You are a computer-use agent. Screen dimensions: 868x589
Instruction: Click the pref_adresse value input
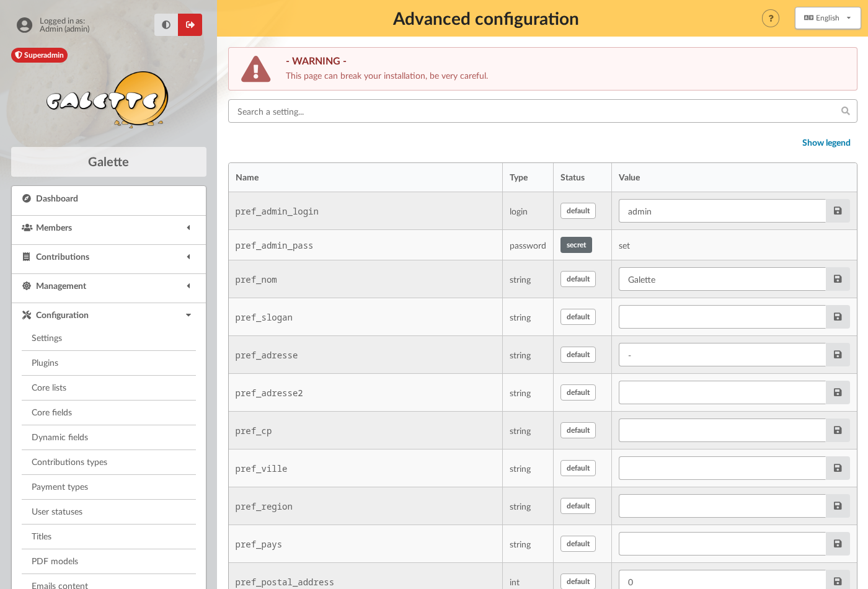(x=722, y=355)
